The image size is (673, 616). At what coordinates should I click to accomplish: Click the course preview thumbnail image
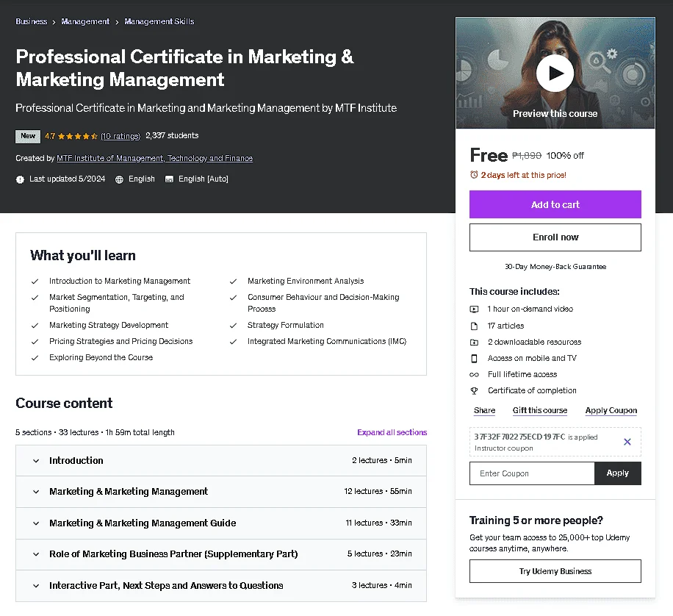pos(555,73)
